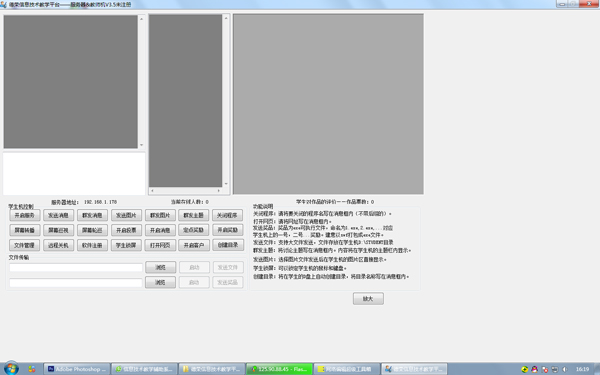The height and width of the screenshot is (375, 600).
Task: Open the Windows Start menu
Action: point(11,368)
